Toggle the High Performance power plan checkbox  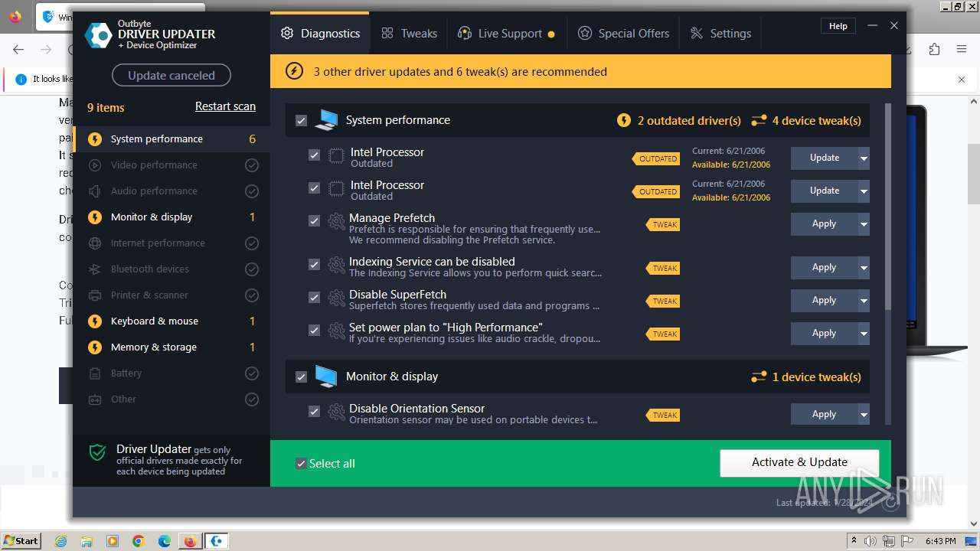(314, 331)
